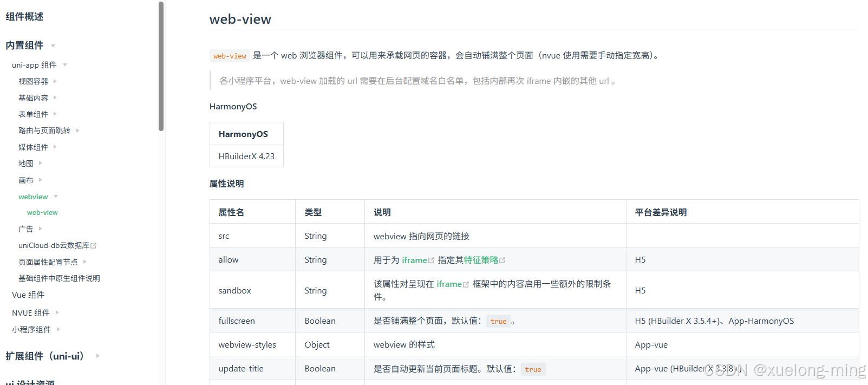Image resolution: width=868 pixels, height=385 pixels.
Task: Click the App-vue platform cell
Action: click(742, 344)
